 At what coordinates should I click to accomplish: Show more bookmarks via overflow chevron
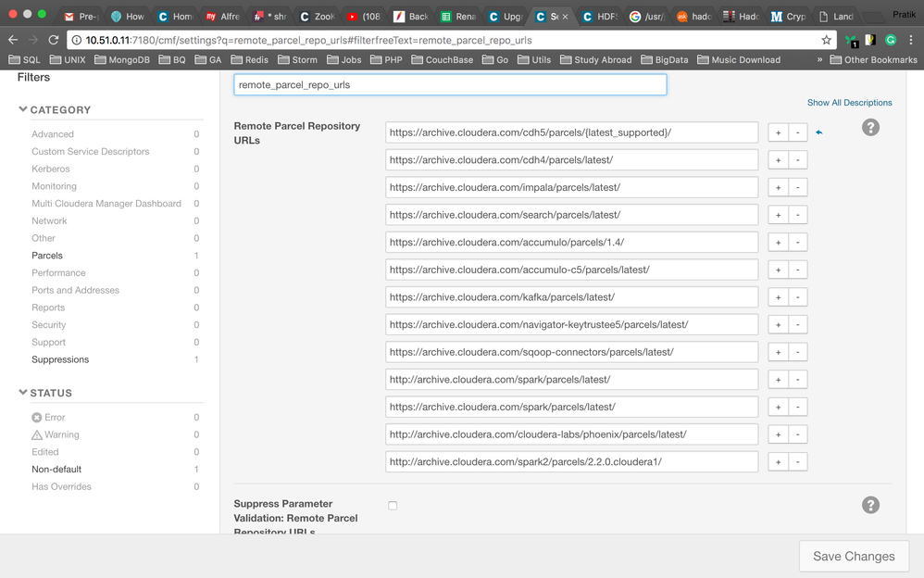coord(819,59)
